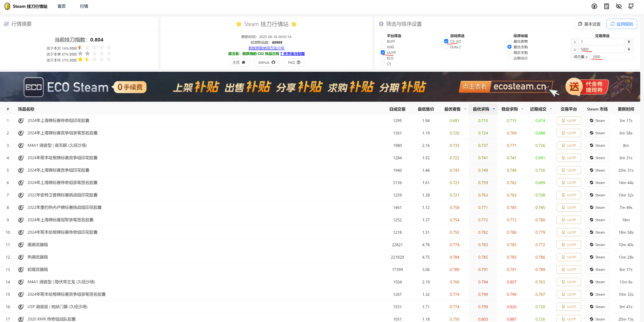Apply rules with 应用规则 button
This screenshot has width=644, height=322.
[622, 24]
